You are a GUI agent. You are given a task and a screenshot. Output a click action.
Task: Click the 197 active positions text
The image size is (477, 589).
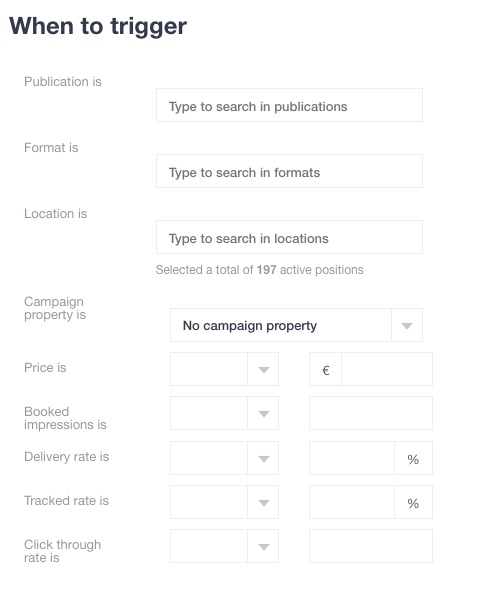coord(310,270)
